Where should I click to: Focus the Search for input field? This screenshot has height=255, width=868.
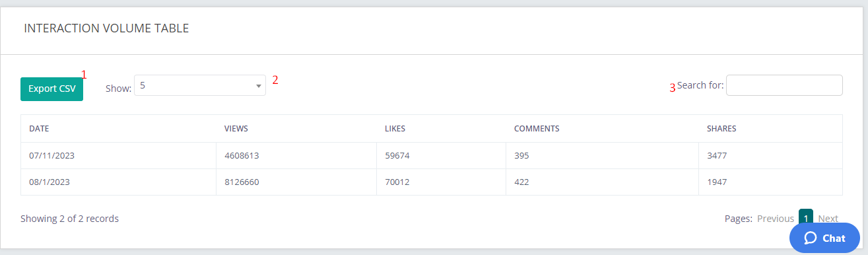click(784, 85)
